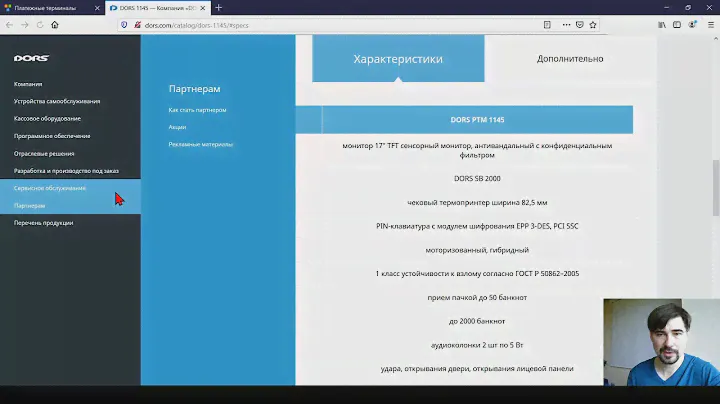Viewport: 720px width, 404px height.
Task: Click the tracking protection shield icon
Action: [124, 24]
